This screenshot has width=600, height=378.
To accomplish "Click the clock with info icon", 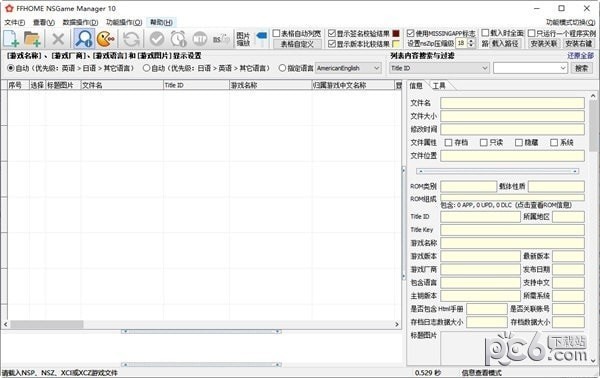I will tap(178, 39).
